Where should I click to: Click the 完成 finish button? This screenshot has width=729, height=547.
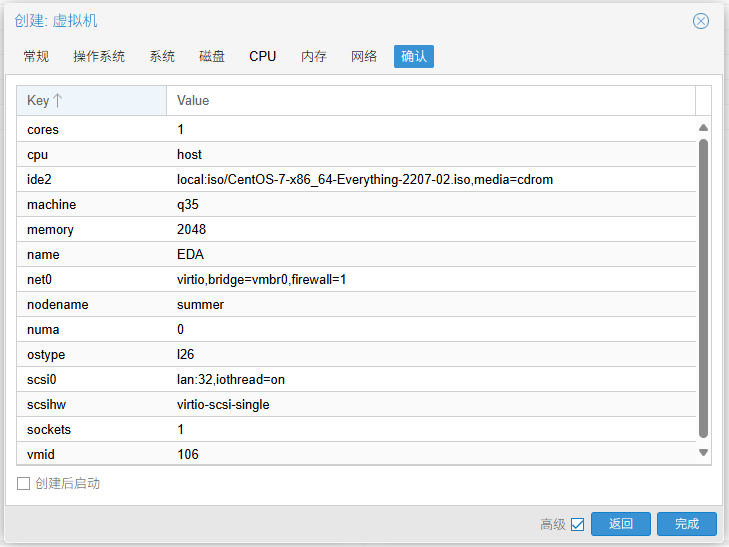(x=686, y=524)
